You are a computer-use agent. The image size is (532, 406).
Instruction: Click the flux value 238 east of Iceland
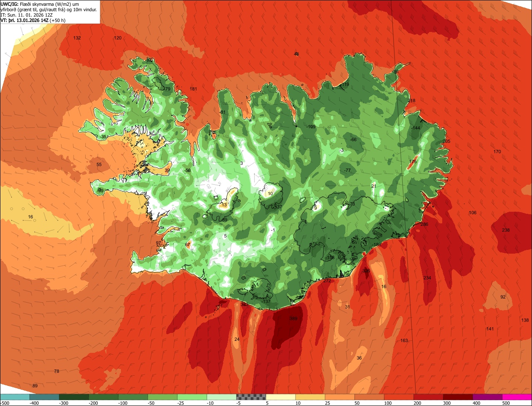coord(506,230)
